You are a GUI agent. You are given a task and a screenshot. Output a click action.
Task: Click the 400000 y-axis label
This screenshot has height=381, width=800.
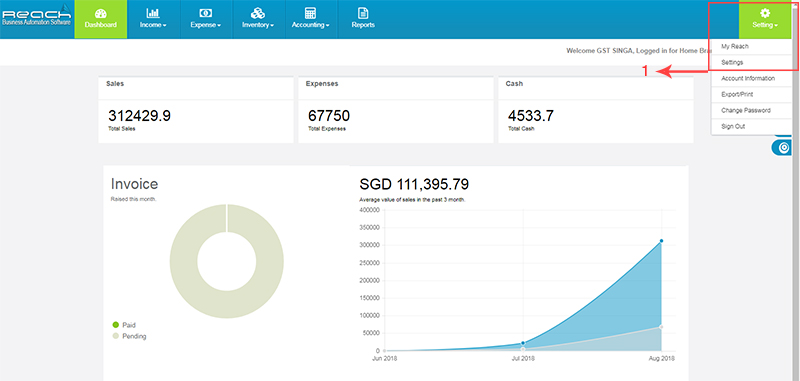369,210
